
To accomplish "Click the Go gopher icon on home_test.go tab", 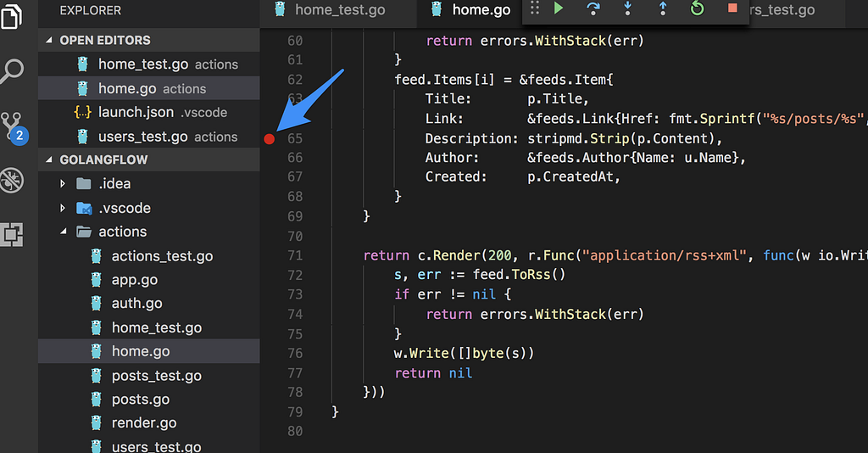I will [x=280, y=8].
